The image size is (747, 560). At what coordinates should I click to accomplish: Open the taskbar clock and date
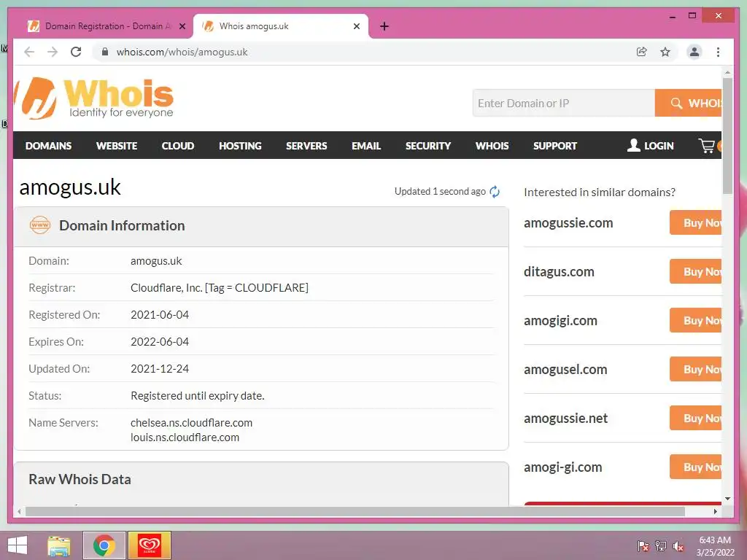(x=715, y=545)
